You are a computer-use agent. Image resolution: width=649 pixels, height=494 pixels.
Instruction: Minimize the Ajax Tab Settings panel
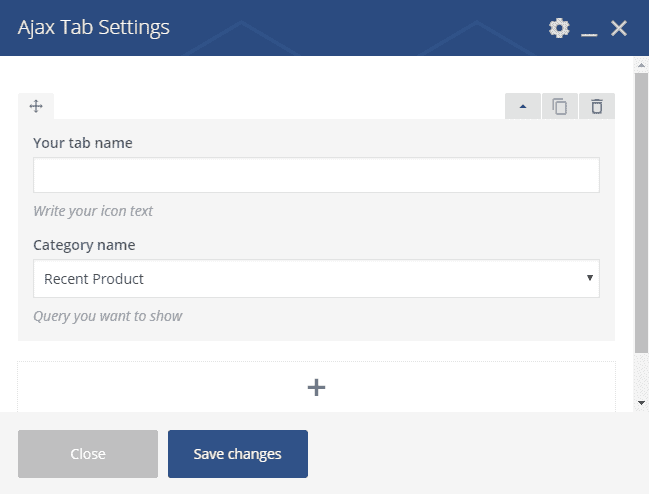pos(589,29)
